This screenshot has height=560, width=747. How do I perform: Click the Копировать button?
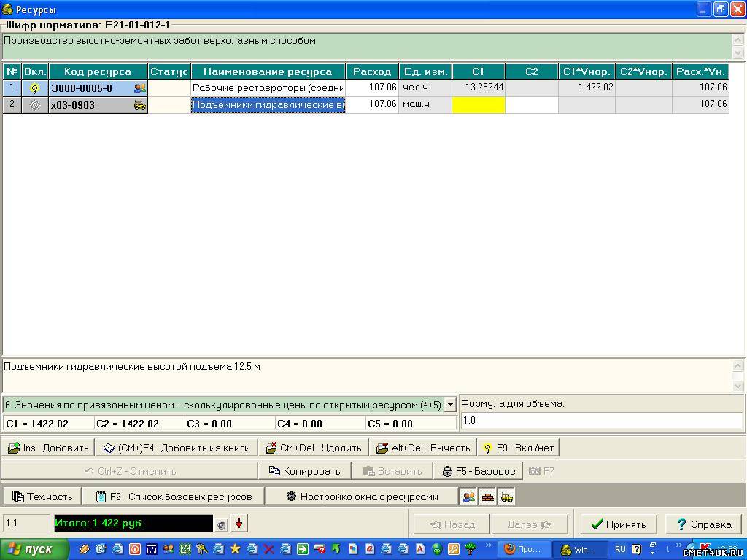304,471
